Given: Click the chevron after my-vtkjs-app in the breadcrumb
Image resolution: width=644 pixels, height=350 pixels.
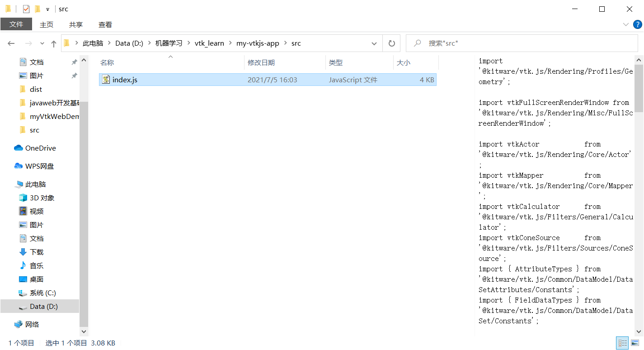Looking at the screenshot, I should point(287,43).
